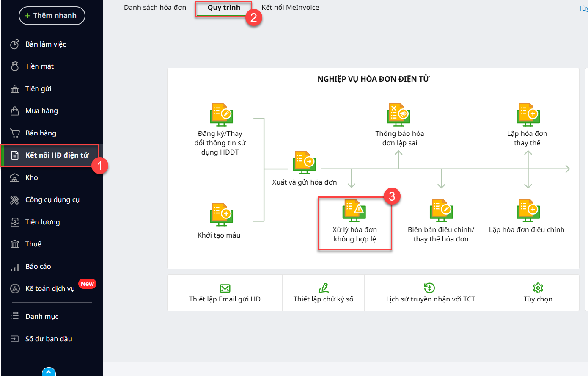588x376 pixels.
Task: Open Thông báo hóa đơn lập sai
Action: point(398,115)
